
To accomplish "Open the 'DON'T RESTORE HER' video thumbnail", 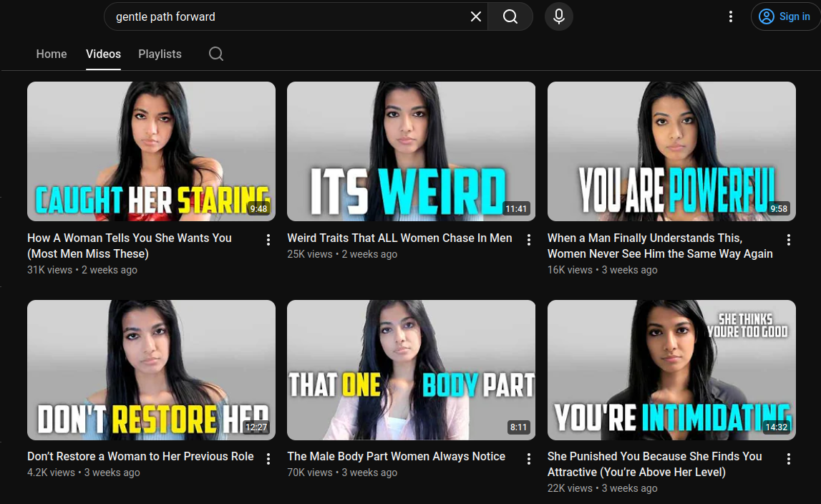I will point(151,370).
